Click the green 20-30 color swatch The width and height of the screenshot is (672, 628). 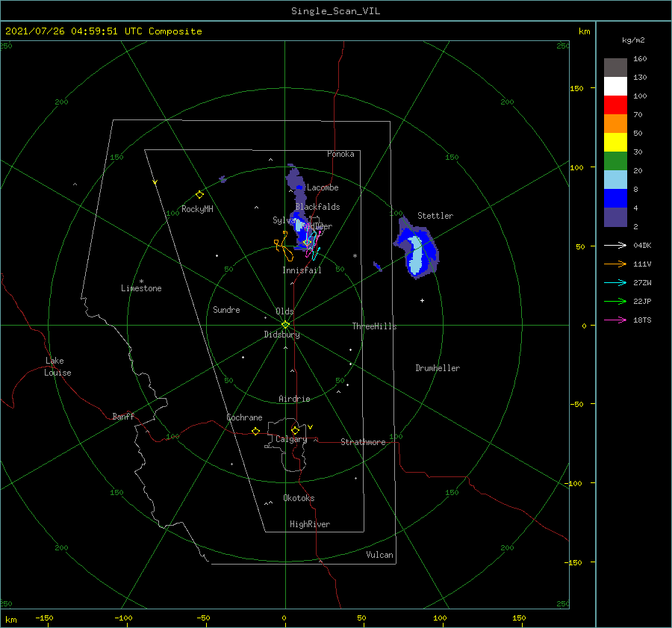pyautogui.click(x=615, y=161)
